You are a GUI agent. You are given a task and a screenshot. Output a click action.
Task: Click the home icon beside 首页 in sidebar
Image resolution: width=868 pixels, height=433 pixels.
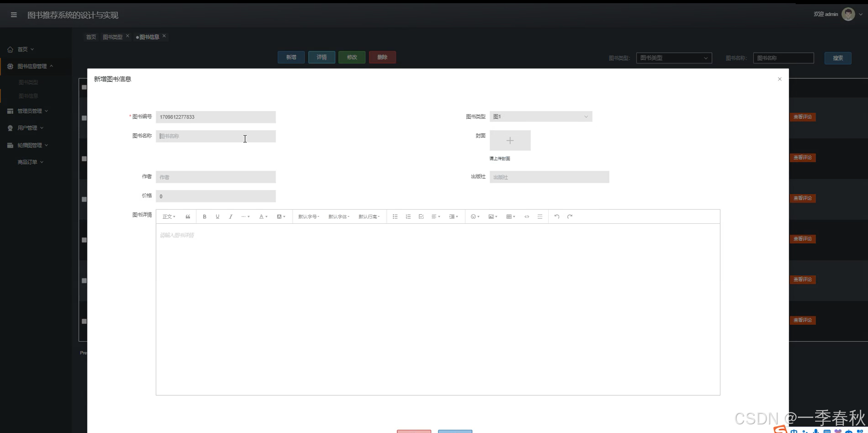[10, 49]
